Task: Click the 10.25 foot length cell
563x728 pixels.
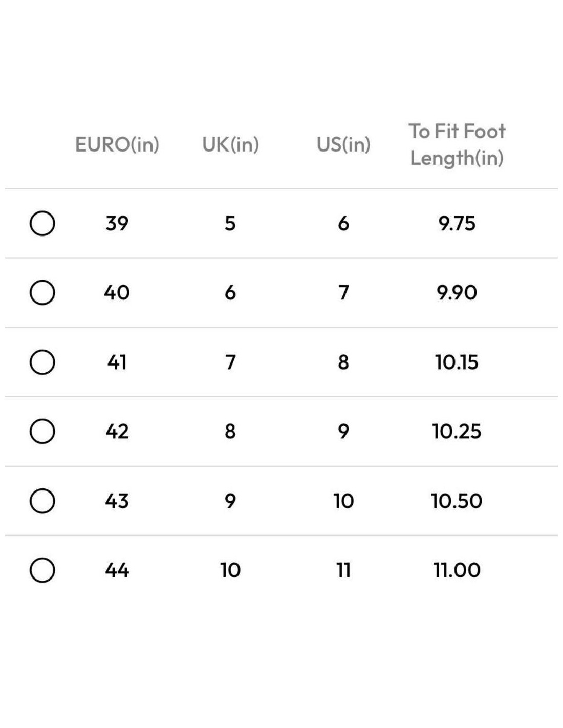Action: pos(457,432)
